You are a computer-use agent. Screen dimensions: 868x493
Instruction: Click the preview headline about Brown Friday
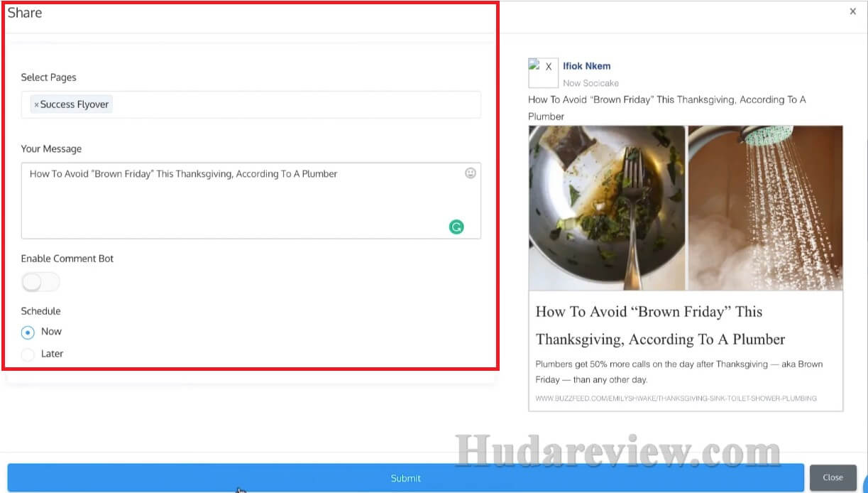coord(660,325)
